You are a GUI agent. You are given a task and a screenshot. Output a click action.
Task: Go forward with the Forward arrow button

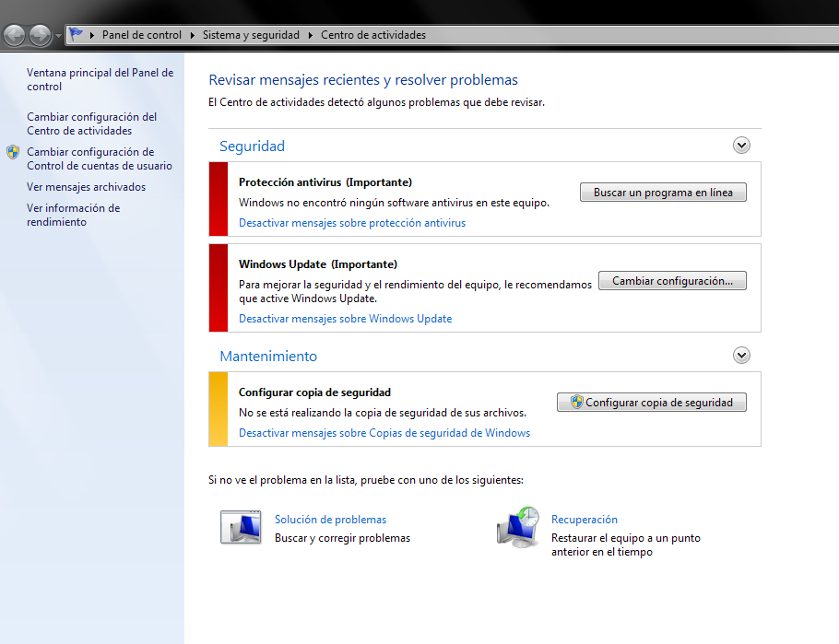(x=40, y=35)
